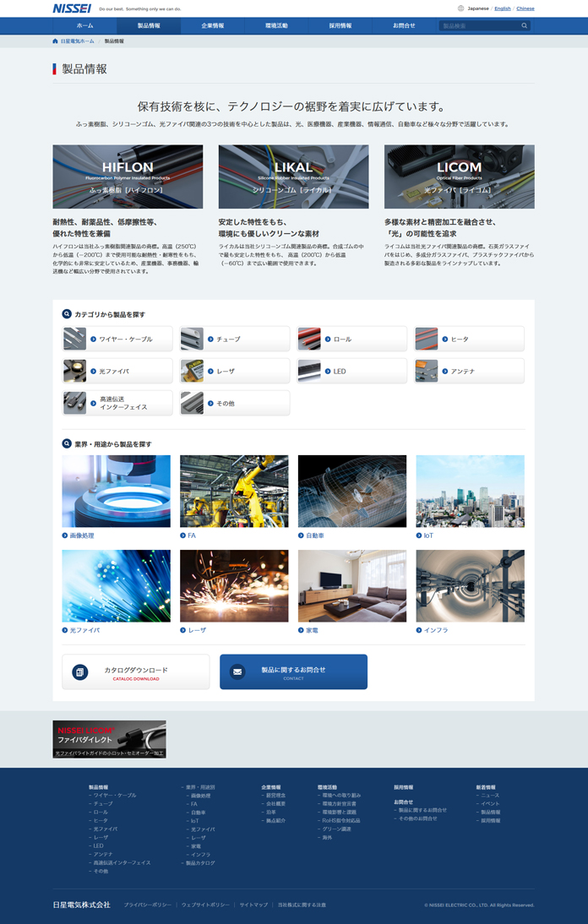Open the ヒータ category card
Viewport: 588px width, 924px height.
point(469,339)
